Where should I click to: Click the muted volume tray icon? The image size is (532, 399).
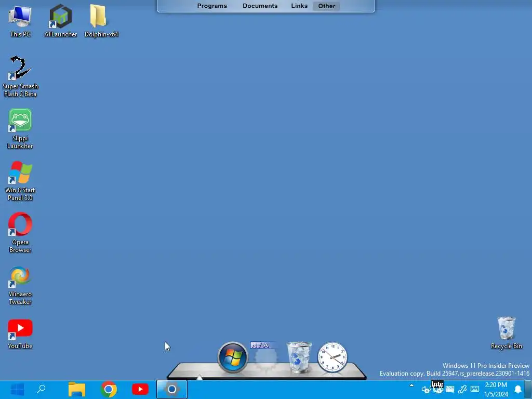point(425,390)
